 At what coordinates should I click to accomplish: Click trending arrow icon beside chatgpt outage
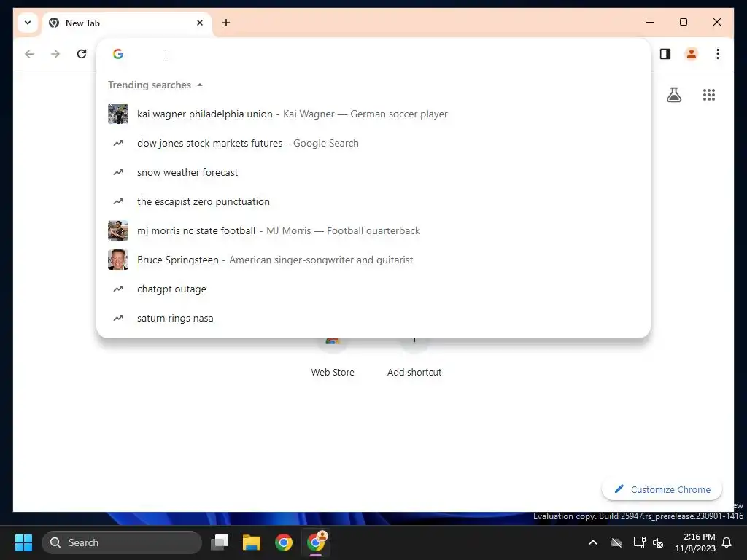[x=118, y=289]
